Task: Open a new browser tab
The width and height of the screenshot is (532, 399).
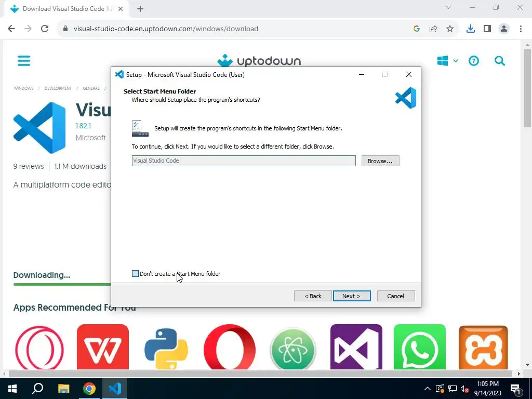Action: coord(140,9)
